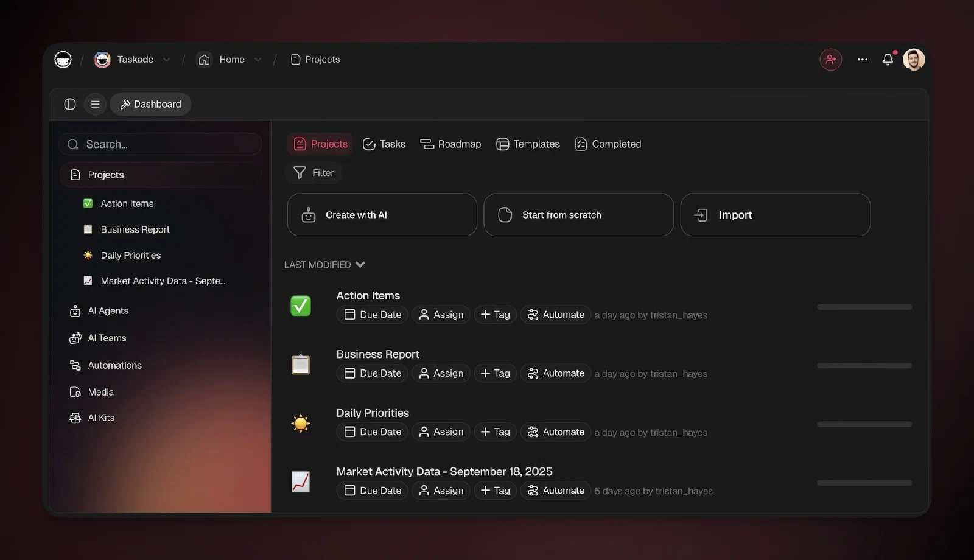Click the hamburger list menu icon

(96, 104)
